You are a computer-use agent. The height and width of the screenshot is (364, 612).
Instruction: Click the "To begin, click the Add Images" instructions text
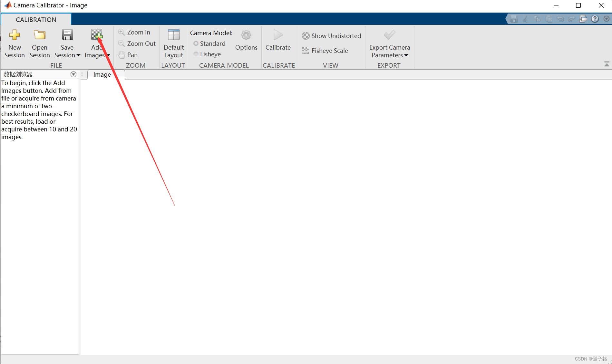pyautogui.click(x=39, y=110)
